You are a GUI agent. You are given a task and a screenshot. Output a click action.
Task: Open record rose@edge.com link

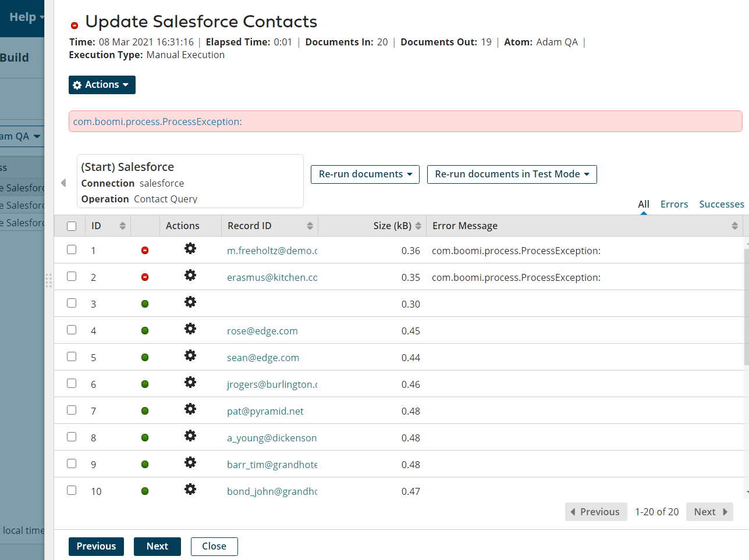262,331
